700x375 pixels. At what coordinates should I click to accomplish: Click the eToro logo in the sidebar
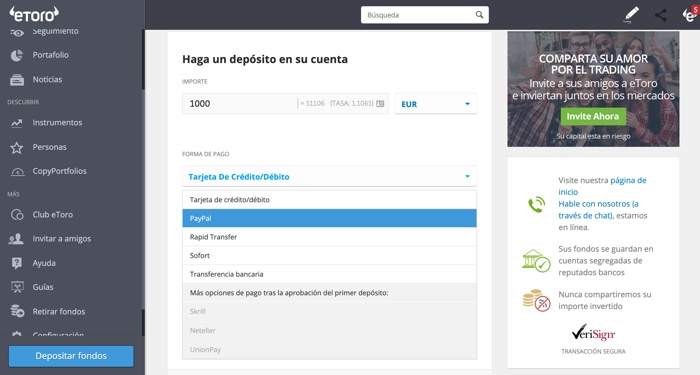coord(34,14)
